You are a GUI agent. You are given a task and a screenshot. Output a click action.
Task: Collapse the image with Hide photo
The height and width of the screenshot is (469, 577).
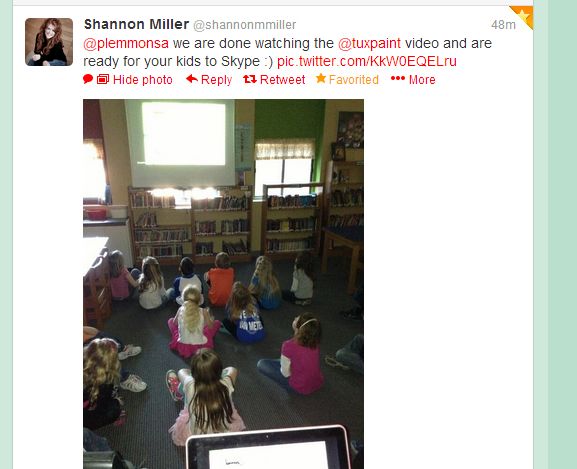click(143, 79)
